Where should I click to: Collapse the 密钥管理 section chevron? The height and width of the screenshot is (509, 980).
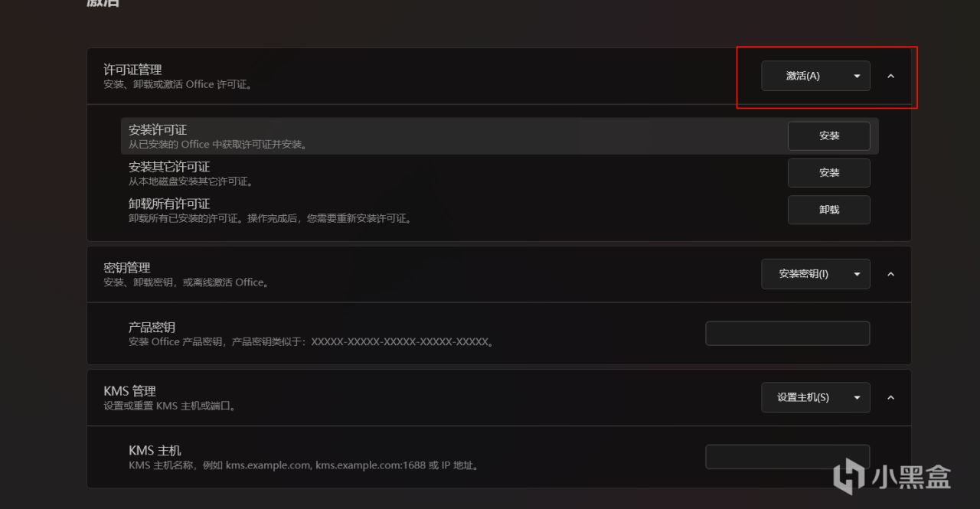[890, 274]
